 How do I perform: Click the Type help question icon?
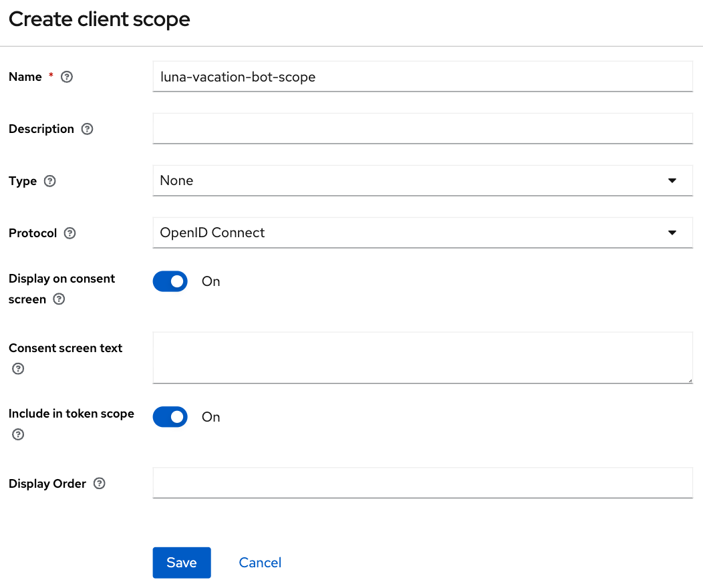click(49, 181)
